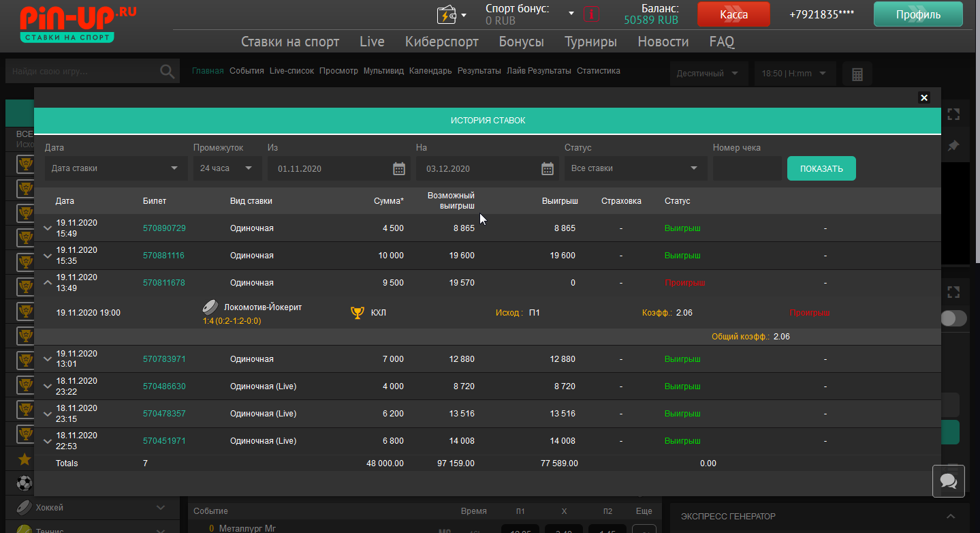
Task: Click the search magnifier icon
Action: [167, 72]
